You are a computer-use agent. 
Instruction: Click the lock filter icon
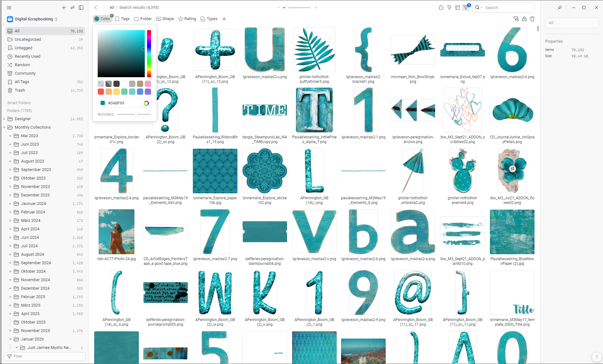pos(524,19)
